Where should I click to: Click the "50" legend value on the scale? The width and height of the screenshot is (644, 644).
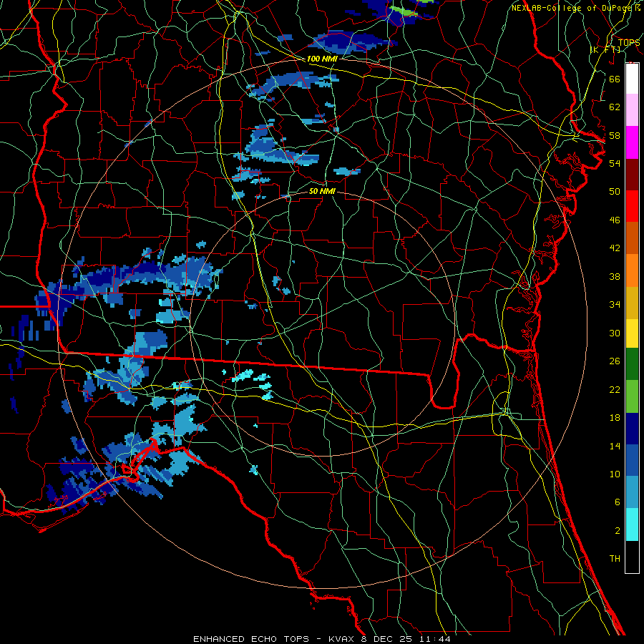point(615,191)
